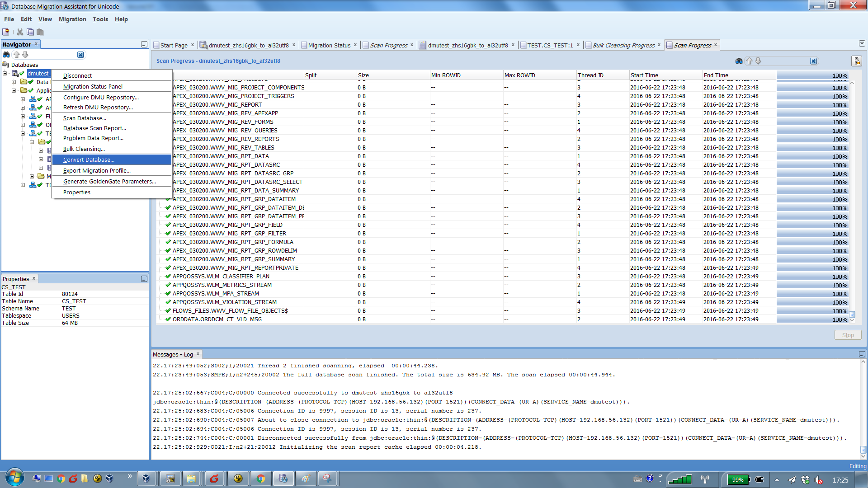Click the scan report icon at panel right
This screenshot has height=488, width=868.
pos(856,61)
